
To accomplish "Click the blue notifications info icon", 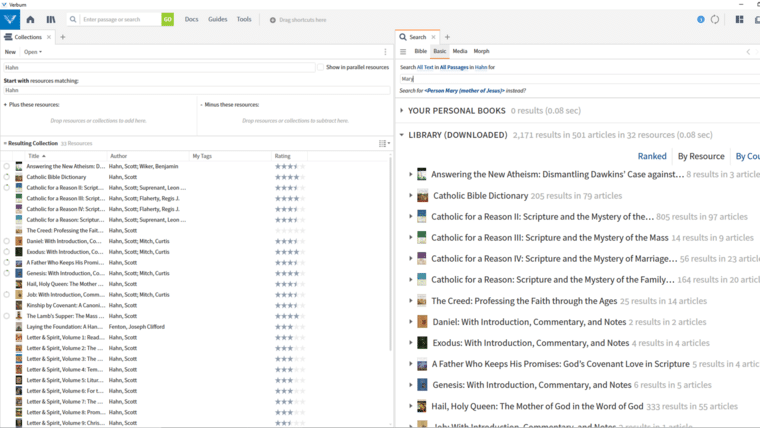I will (x=700, y=19).
